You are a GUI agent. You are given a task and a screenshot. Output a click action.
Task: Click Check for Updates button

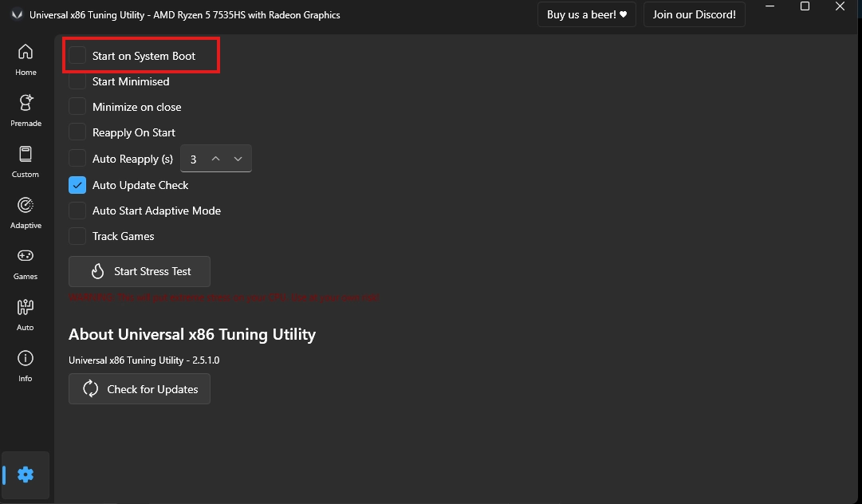coord(140,388)
